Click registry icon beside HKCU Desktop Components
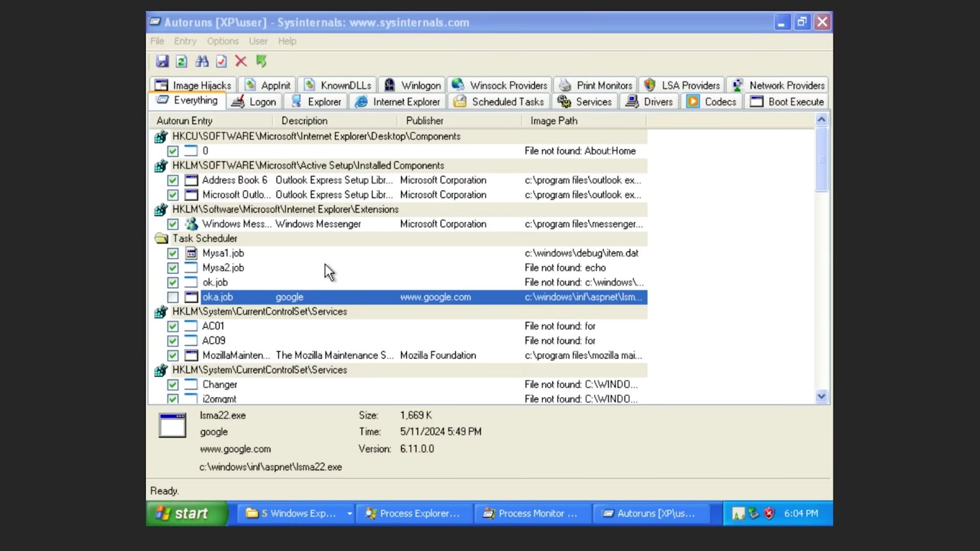 point(161,136)
